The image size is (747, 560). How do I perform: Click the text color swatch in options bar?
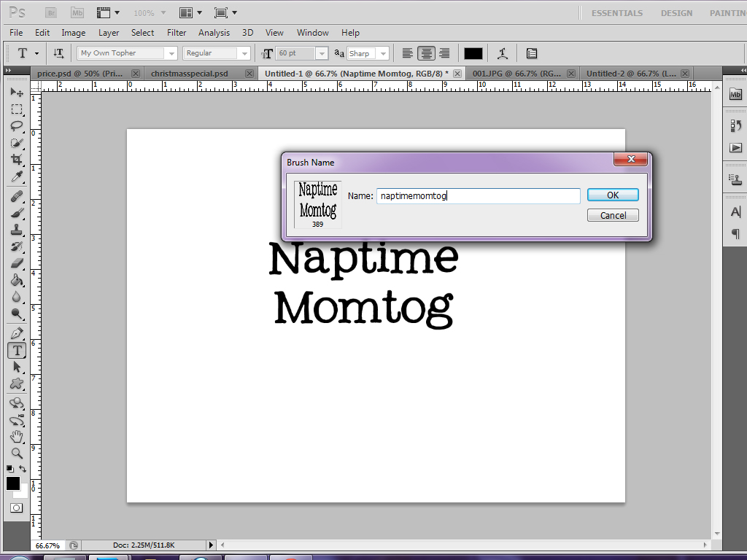click(x=473, y=53)
